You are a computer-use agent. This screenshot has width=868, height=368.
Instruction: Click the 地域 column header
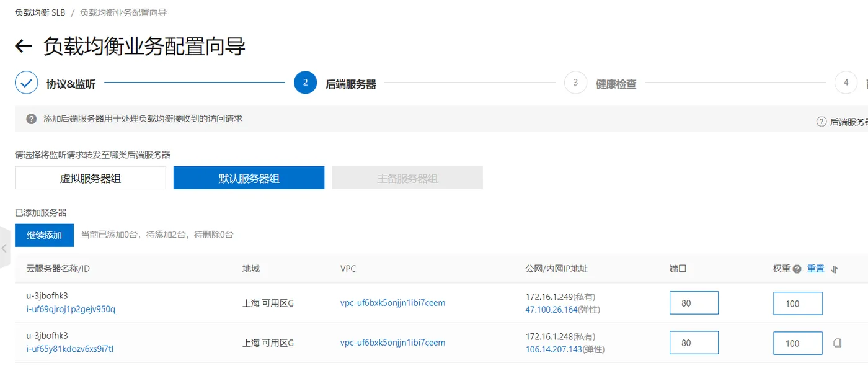click(251, 269)
